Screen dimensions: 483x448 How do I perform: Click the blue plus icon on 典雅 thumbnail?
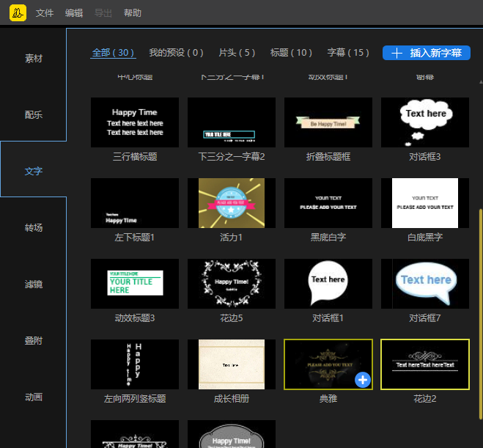[x=363, y=380]
